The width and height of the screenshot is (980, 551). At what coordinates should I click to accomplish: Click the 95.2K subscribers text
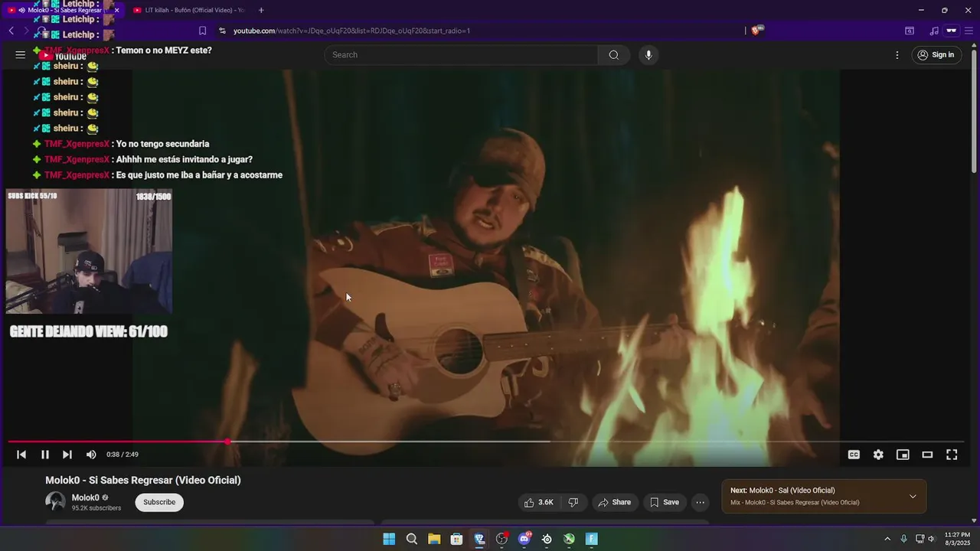[96, 508]
